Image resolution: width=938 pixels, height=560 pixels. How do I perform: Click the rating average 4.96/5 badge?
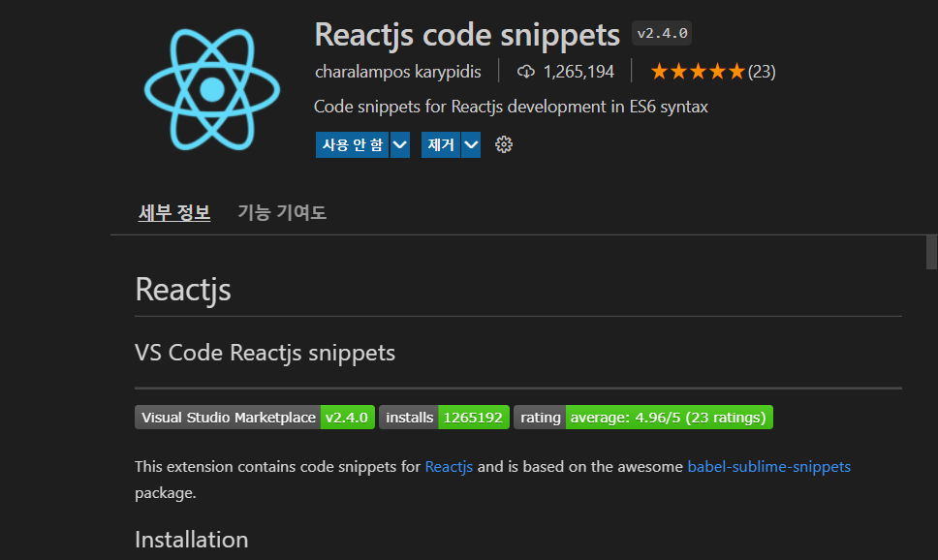(643, 417)
